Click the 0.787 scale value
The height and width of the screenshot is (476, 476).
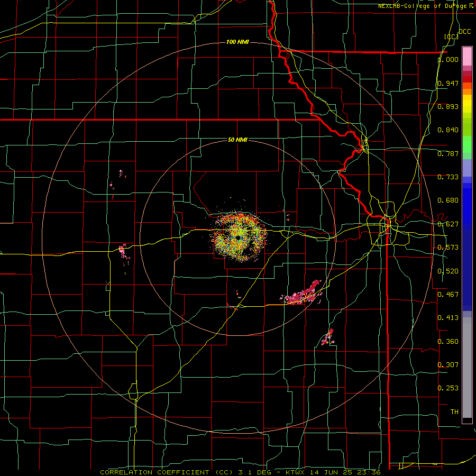click(x=448, y=153)
